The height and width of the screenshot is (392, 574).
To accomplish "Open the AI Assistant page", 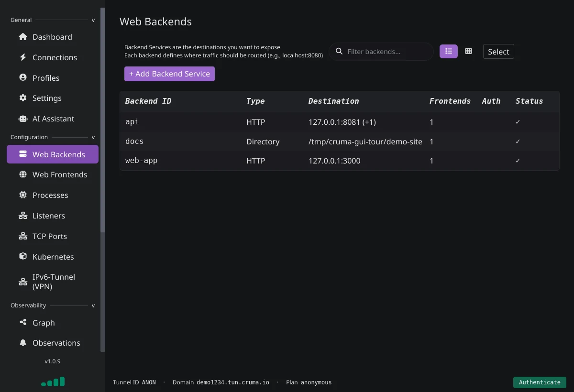I will click(53, 119).
